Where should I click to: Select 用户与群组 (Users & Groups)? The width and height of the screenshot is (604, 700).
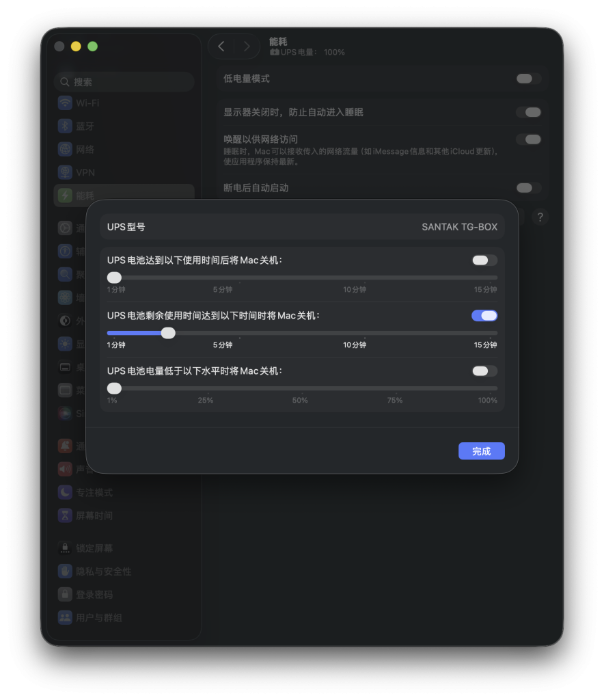pos(98,618)
